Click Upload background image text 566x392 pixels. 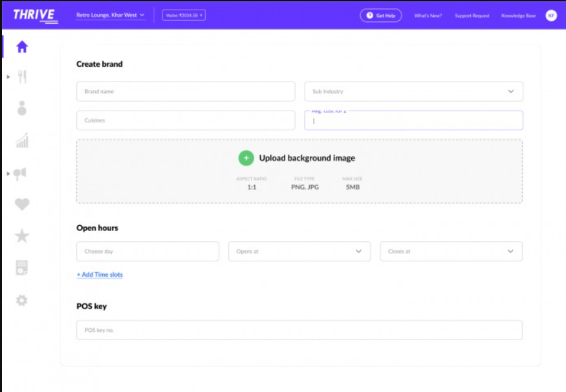tap(307, 158)
